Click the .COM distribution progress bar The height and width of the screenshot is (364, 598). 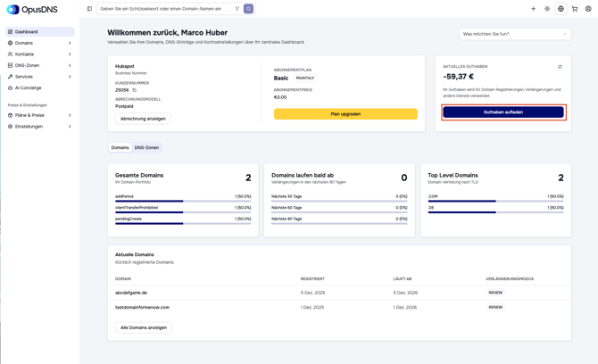[495, 202]
